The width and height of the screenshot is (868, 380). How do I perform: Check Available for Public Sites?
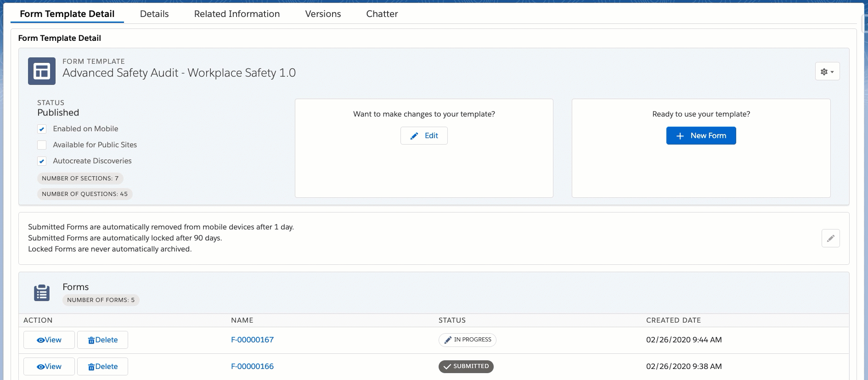click(42, 145)
